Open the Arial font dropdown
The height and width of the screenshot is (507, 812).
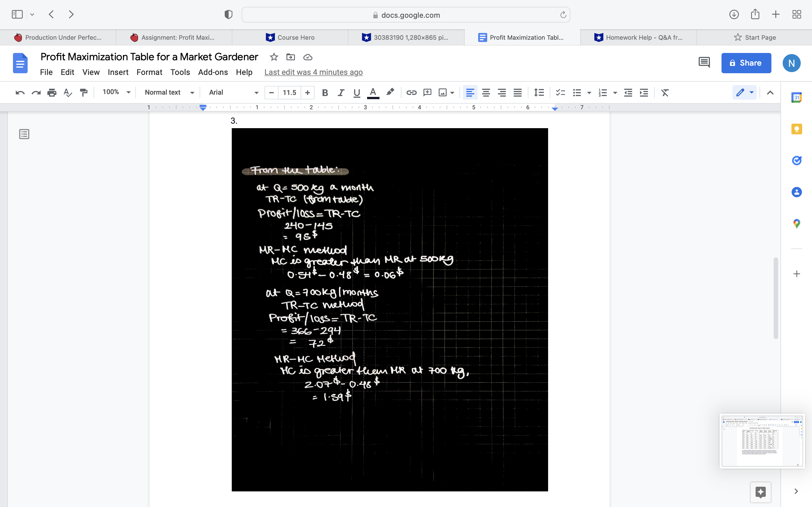[233, 92]
